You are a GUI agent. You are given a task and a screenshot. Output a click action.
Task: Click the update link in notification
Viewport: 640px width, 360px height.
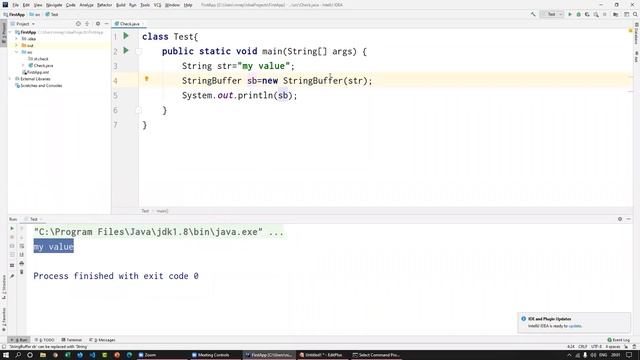click(575, 326)
